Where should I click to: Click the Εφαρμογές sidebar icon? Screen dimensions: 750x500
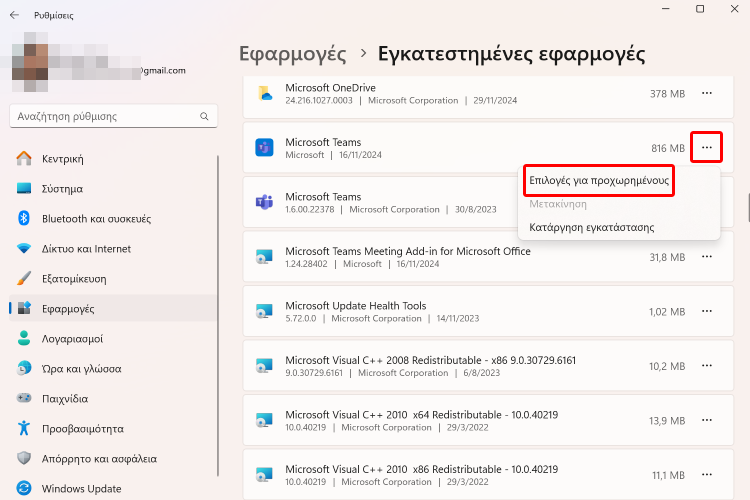pos(24,308)
